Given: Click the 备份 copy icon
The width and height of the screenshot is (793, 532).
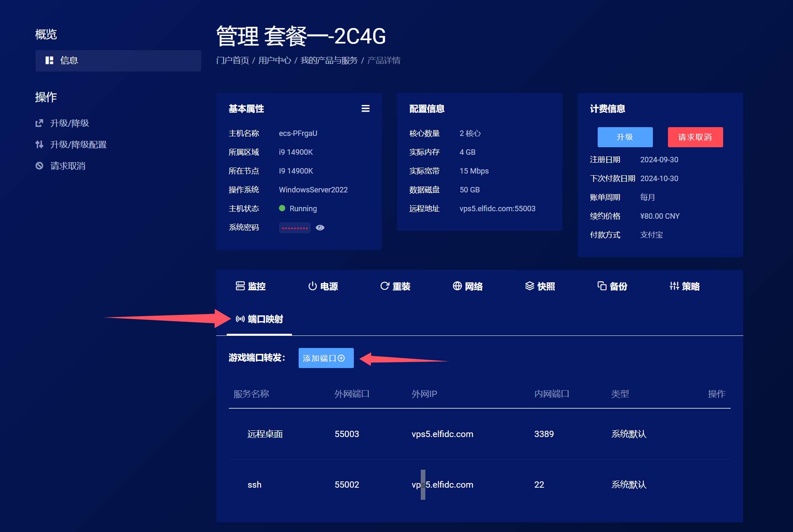Looking at the screenshot, I should click(602, 286).
